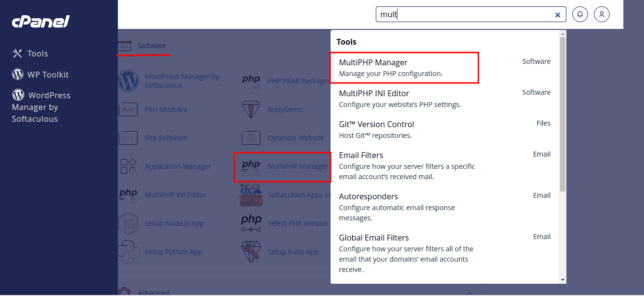Click the Setup Python App icon
The width and height of the screenshot is (644, 296).
click(129, 252)
